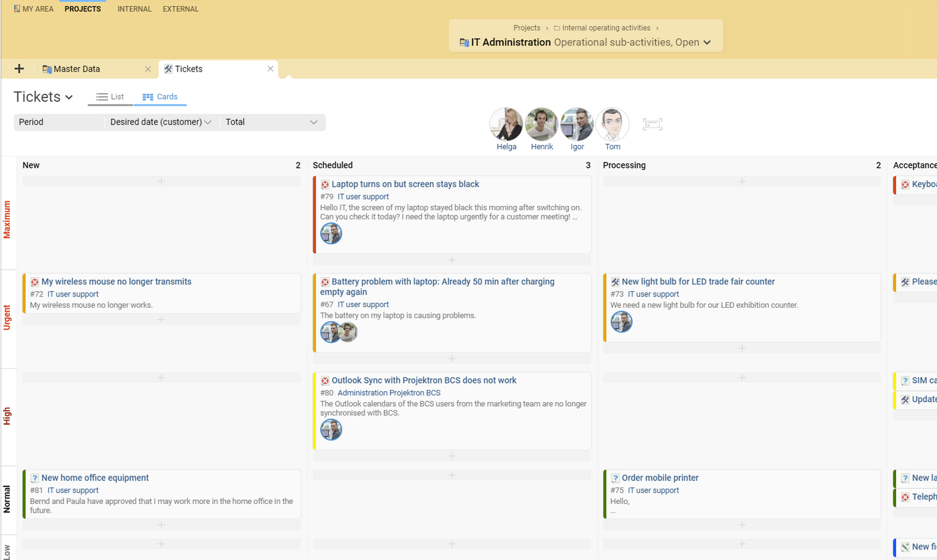
Task: Add a card in New column, High row
Action: pos(161,378)
